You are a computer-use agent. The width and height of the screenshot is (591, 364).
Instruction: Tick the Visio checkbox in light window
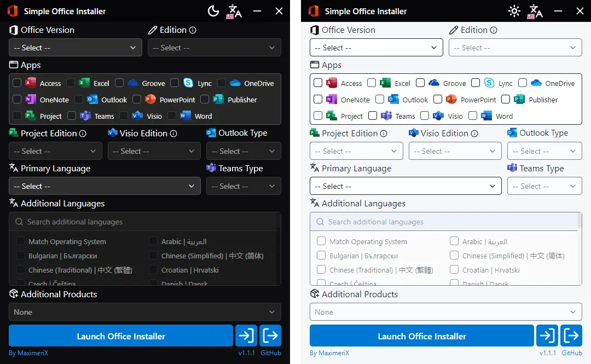425,116
